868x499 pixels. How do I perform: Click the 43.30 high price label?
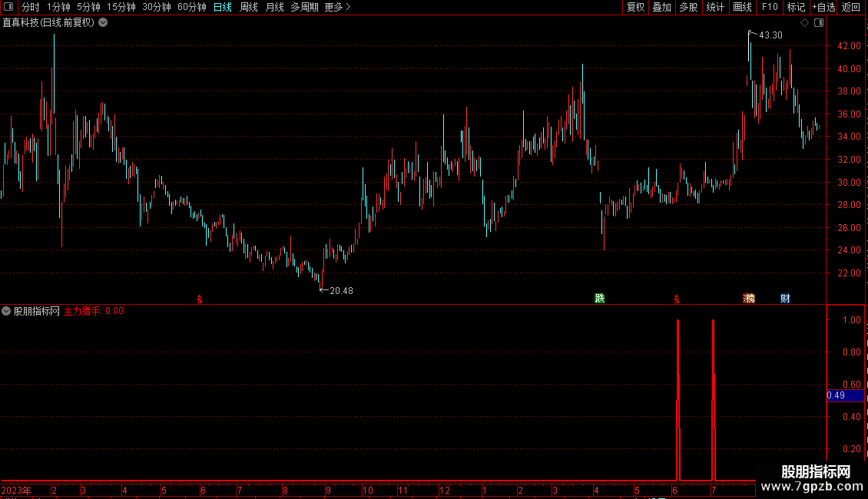(x=770, y=35)
